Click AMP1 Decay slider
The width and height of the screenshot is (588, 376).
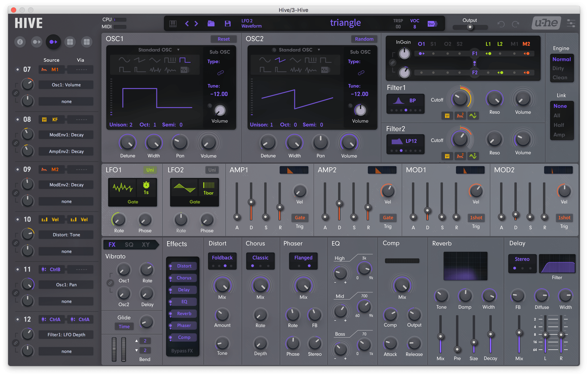(x=251, y=202)
